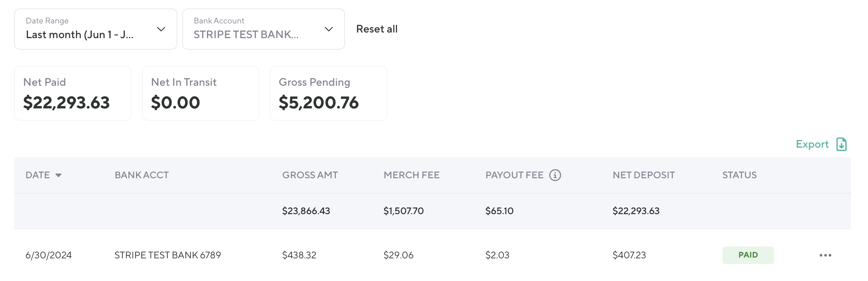This screenshot has width=868, height=281.
Task: Click the MERCH FEE column header
Action: click(x=411, y=175)
